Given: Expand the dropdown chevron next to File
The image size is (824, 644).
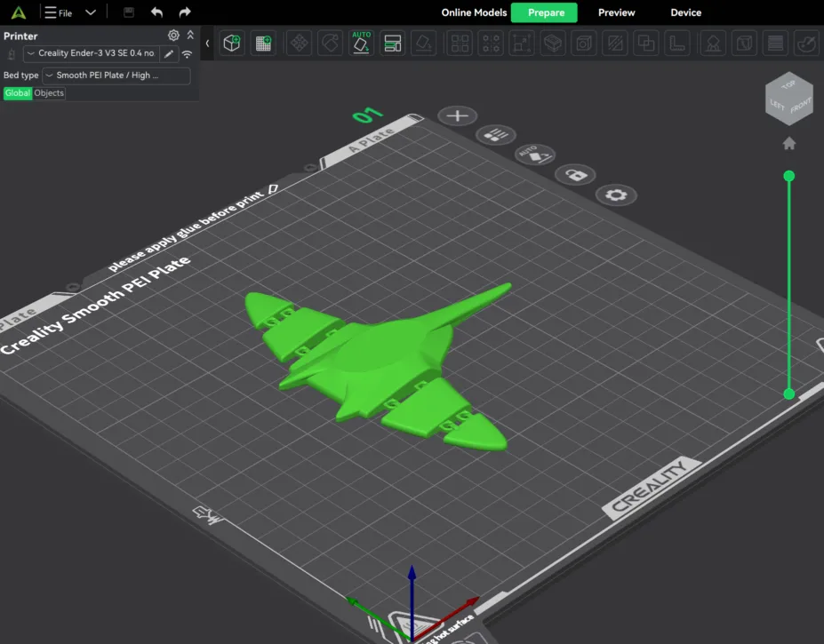Looking at the screenshot, I should click(x=91, y=12).
